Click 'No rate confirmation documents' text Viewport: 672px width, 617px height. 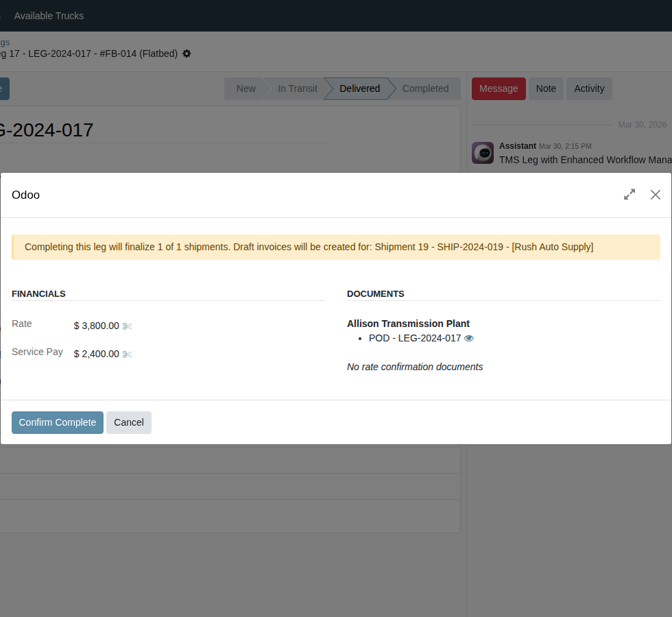(415, 367)
